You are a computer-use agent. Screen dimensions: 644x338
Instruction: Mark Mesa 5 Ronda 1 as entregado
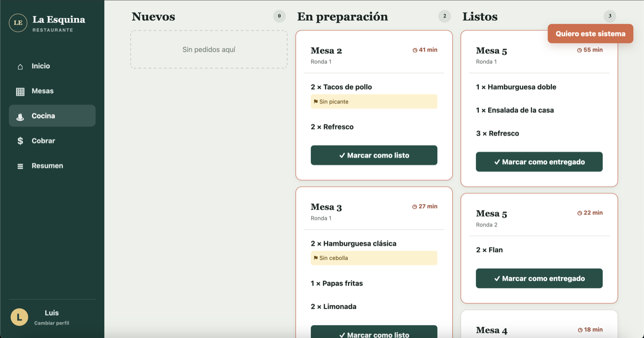(539, 162)
